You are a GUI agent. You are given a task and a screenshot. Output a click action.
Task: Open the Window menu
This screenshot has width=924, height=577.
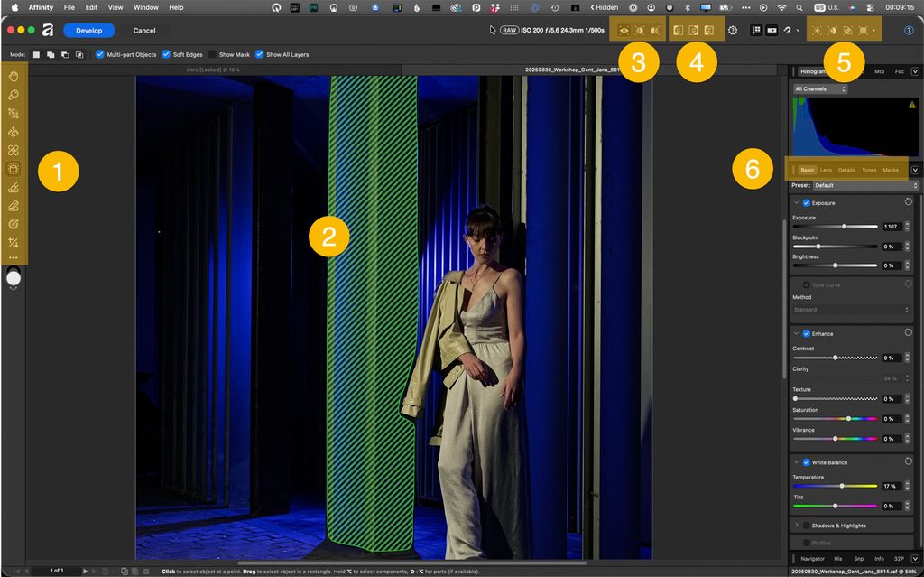coord(145,7)
